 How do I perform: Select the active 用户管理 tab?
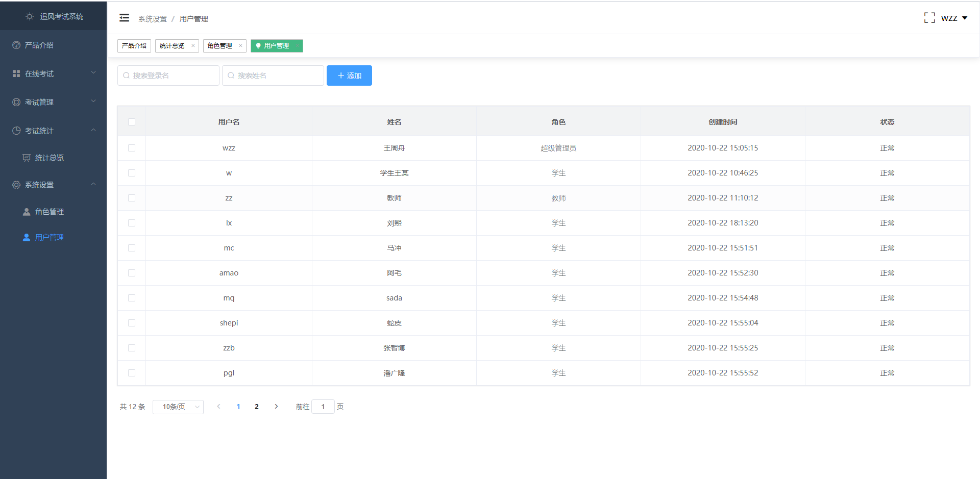(x=277, y=45)
